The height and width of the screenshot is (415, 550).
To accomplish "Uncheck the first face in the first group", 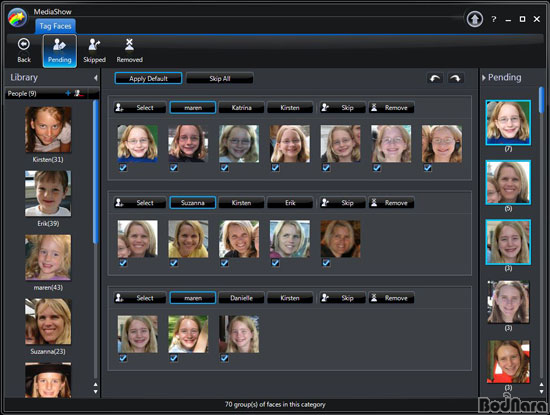I will pyautogui.click(x=123, y=168).
